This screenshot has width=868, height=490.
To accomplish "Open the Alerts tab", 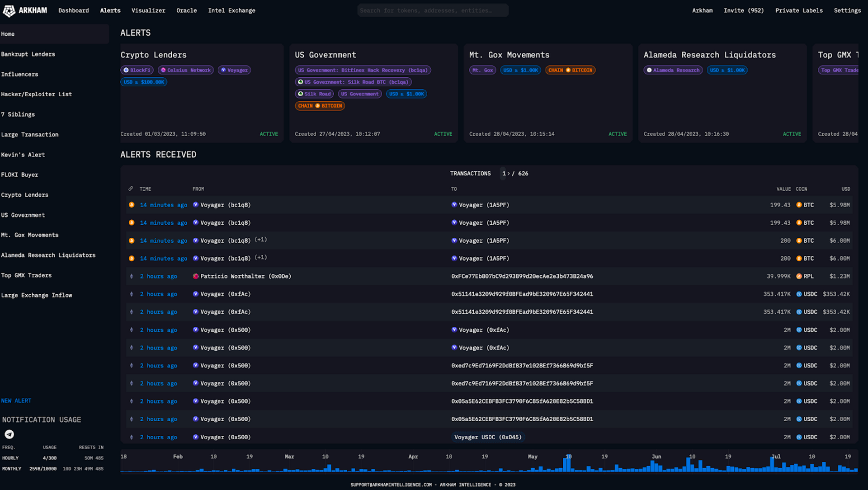I will pos(110,10).
